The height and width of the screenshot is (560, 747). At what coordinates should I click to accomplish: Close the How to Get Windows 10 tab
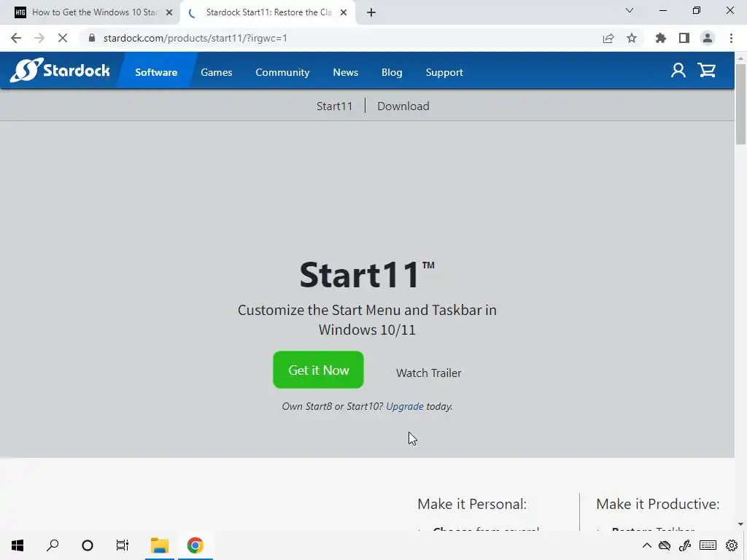click(169, 12)
